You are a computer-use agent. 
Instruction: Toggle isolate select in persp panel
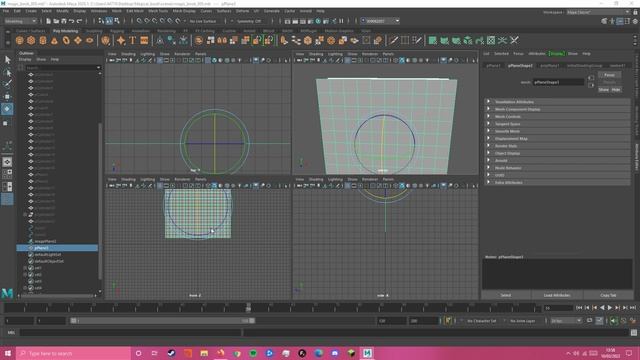(x=443, y=60)
